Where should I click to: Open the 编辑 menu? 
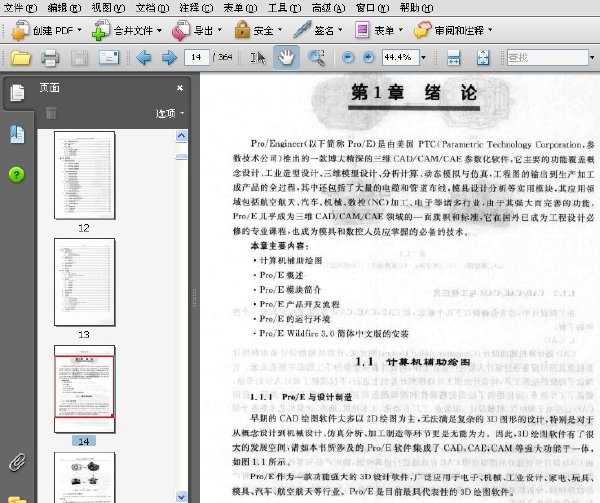(64, 7)
